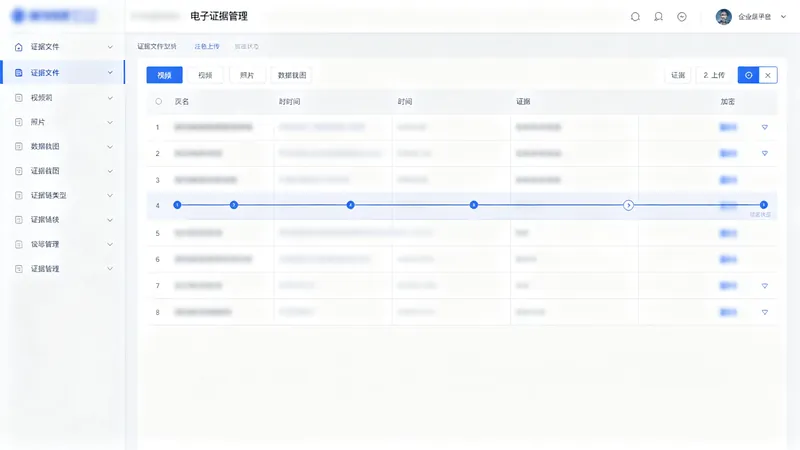Click the X button beside the blue target button

(768, 75)
